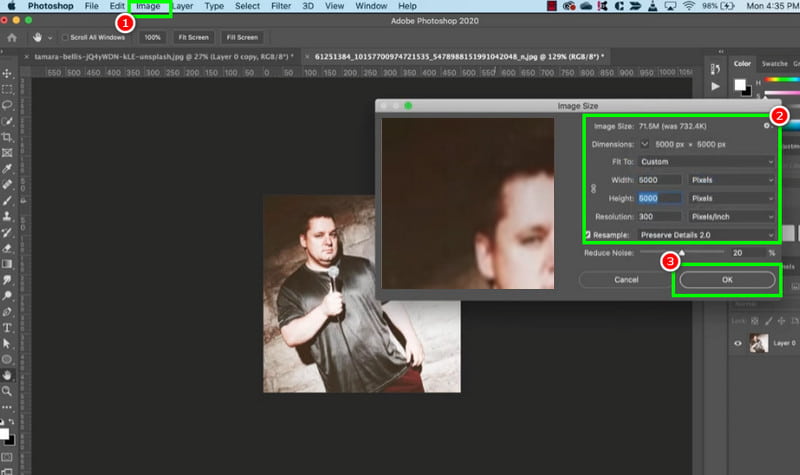The image size is (800, 475).
Task: Open the Image menu
Action: 148,6
